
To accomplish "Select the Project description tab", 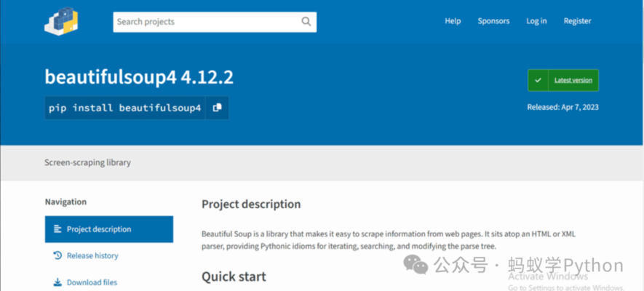I will click(x=99, y=229).
